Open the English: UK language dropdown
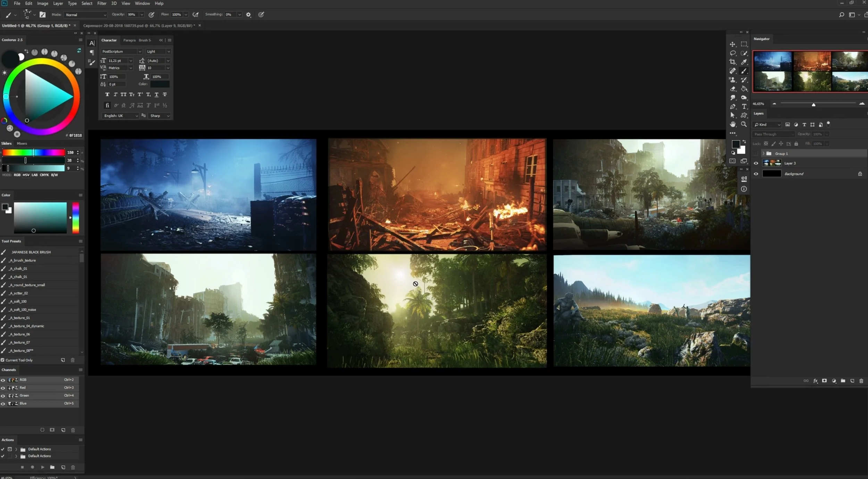The height and width of the screenshot is (479, 868). click(120, 116)
